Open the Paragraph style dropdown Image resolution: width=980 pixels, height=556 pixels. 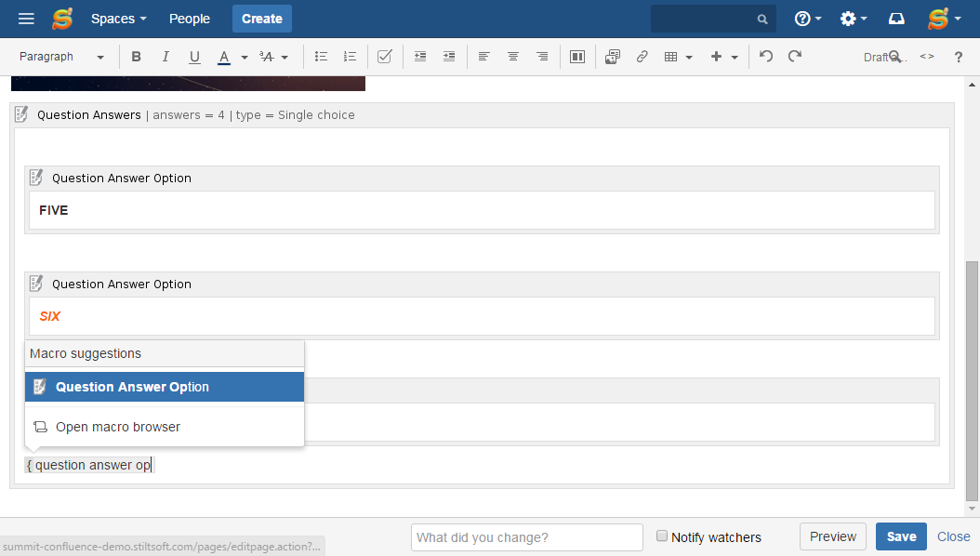pyautogui.click(x=61, y=57)
